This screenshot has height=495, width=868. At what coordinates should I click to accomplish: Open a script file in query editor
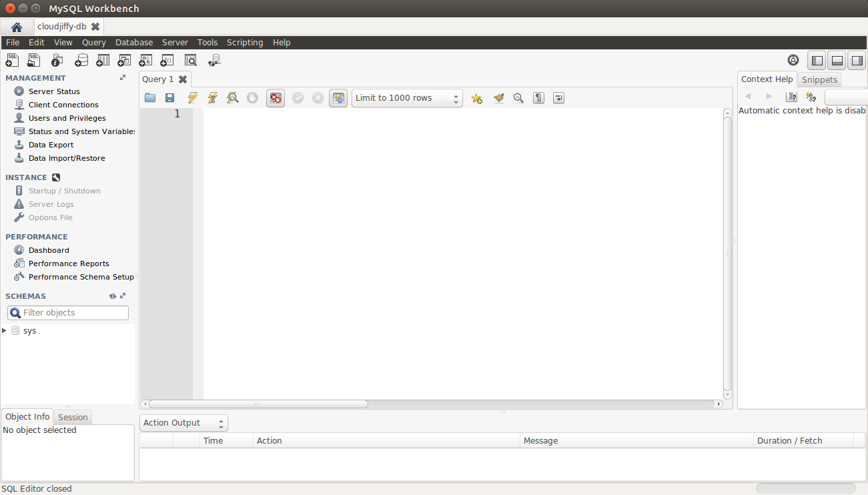[150, 98]
